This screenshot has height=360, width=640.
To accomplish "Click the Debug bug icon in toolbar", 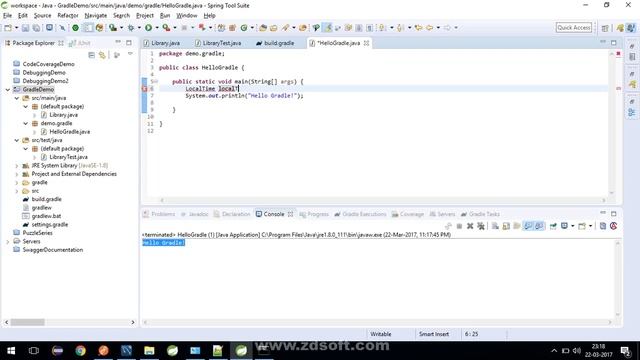I will pyautogui.click(x=131, y=28).
